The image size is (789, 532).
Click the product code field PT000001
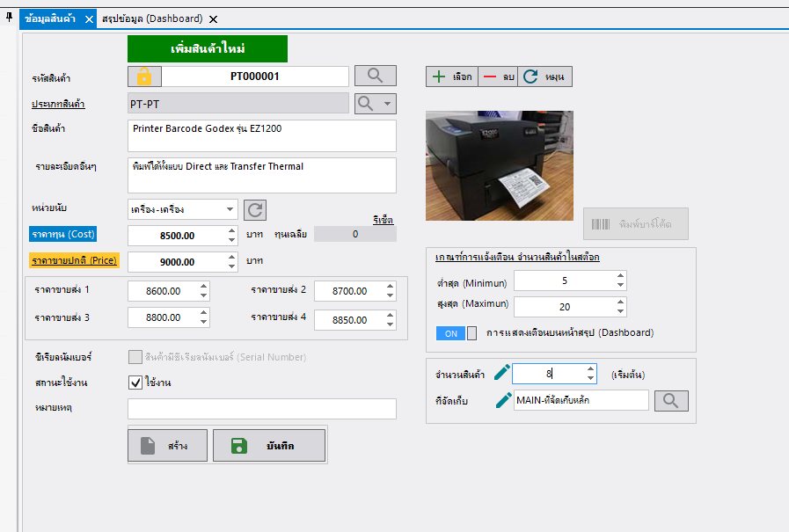(254, 77)
